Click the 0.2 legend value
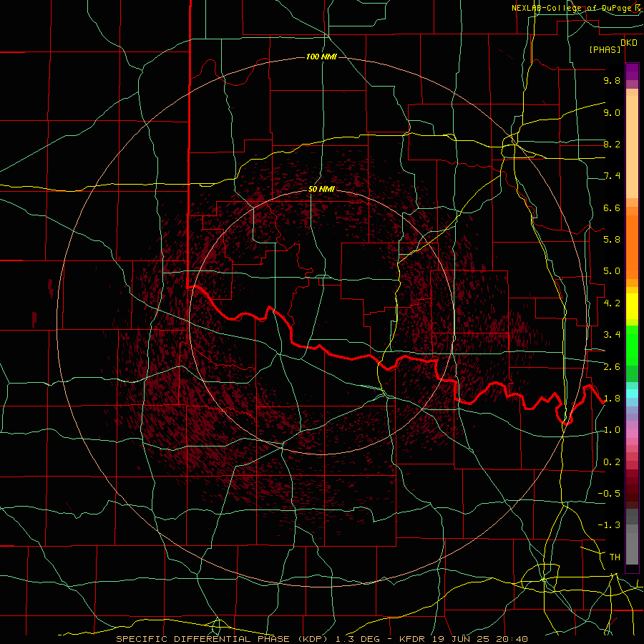Screen dimensions: 644x644 pos(612,462)
